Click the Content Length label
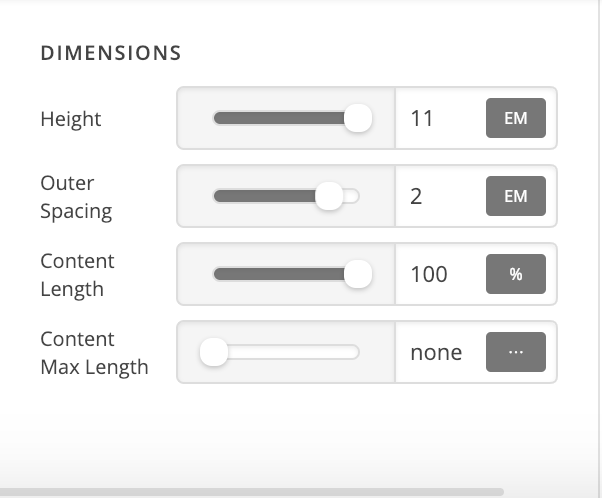Image resolution: width=602 pixels, height=498 pixels. 77,274
